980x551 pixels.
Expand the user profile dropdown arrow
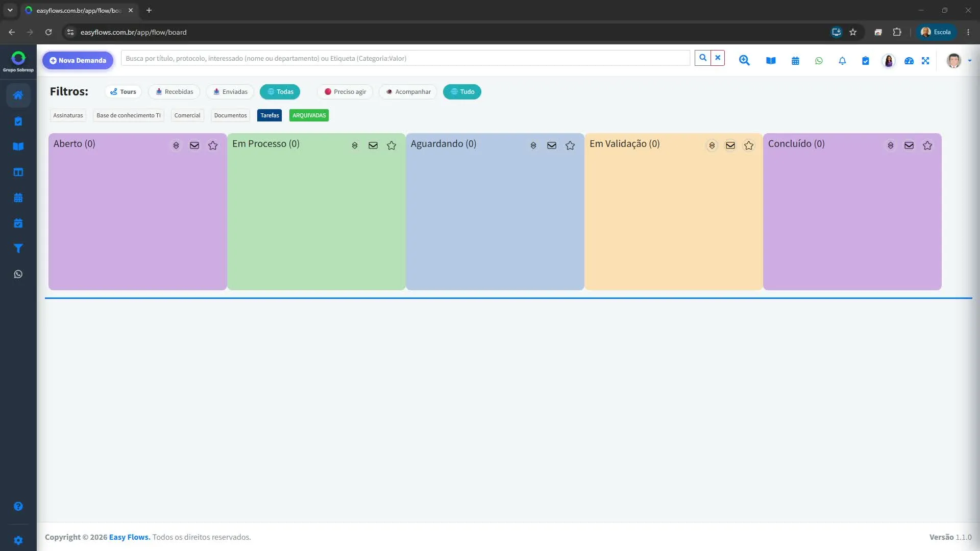(970, 61)
